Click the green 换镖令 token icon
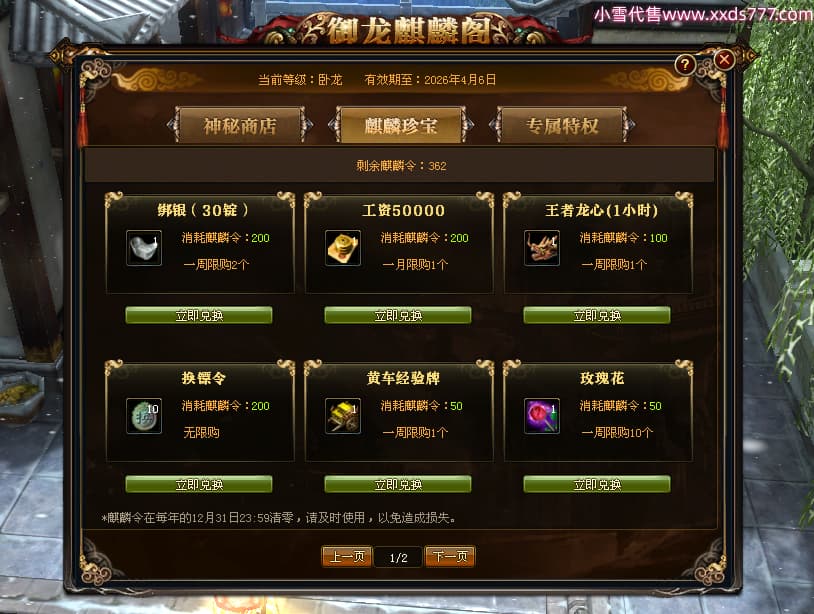Screen dimensions: 814x614 [x=144, y=416]
